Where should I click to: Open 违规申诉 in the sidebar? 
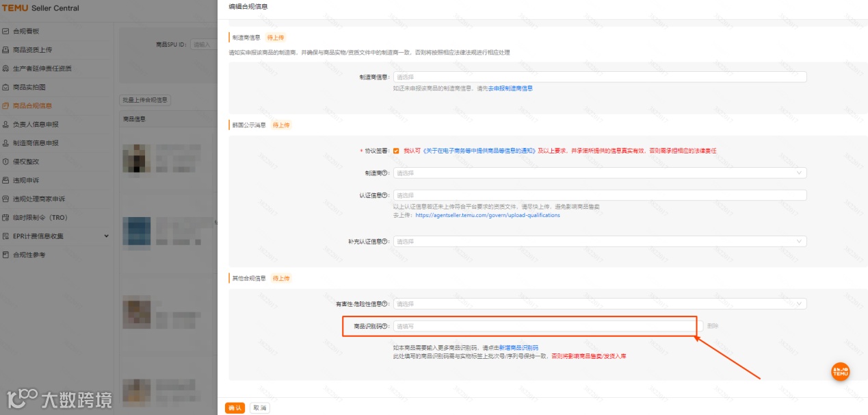(x=25, y=180)
